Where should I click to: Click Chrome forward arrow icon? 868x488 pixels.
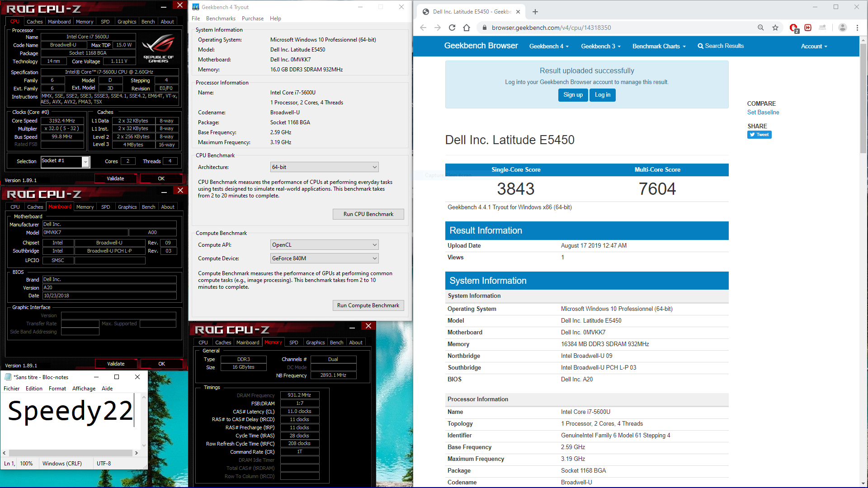point(438,28)
